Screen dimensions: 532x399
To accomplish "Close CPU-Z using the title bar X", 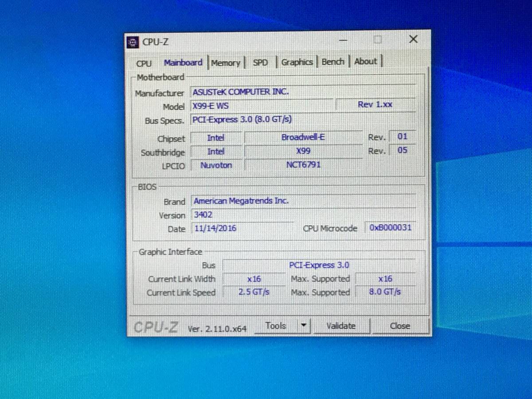I will tap(413, 39).
